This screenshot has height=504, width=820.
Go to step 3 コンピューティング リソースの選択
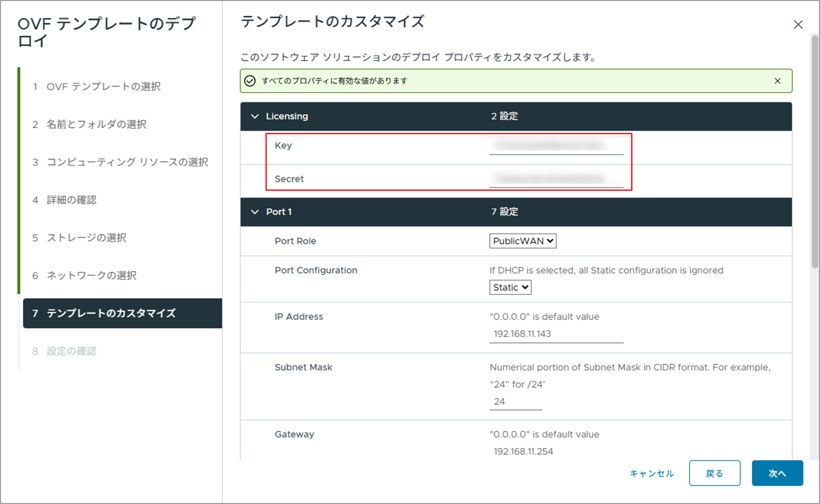coord(120,162)
